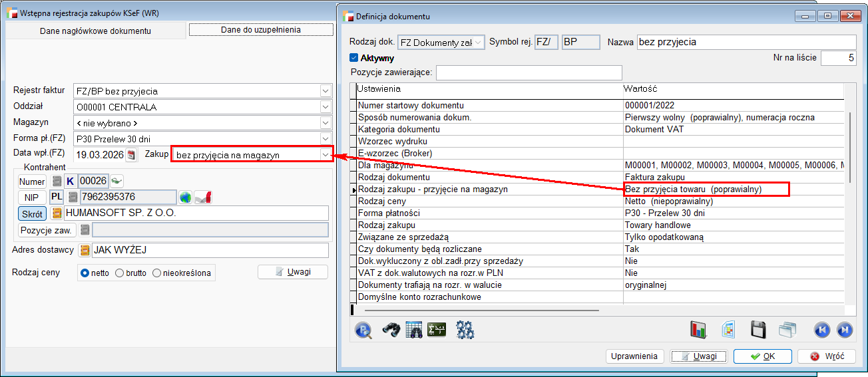Confirm with the OK button
This screenshot has width=868, height=377.
click(762, 356)
